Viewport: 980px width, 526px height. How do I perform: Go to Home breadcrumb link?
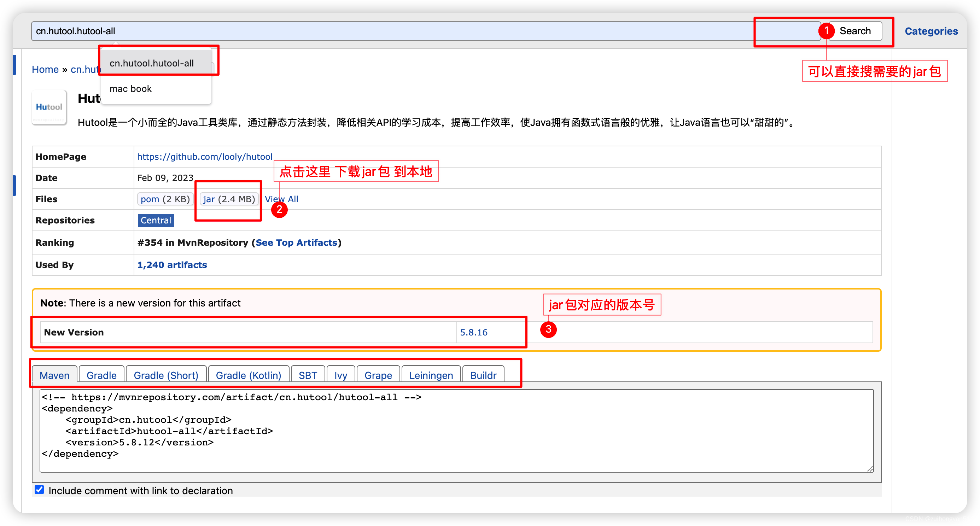tap(45, 69)
